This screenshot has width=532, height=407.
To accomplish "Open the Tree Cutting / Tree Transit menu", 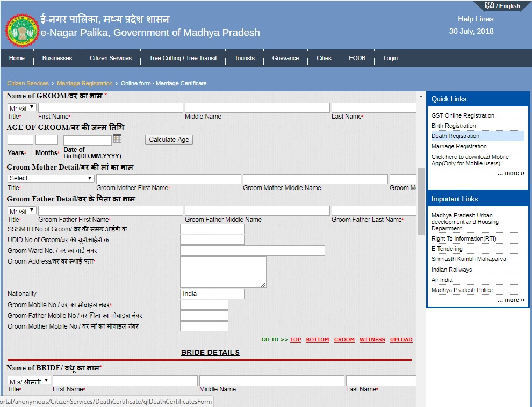I will coord(182,58).
